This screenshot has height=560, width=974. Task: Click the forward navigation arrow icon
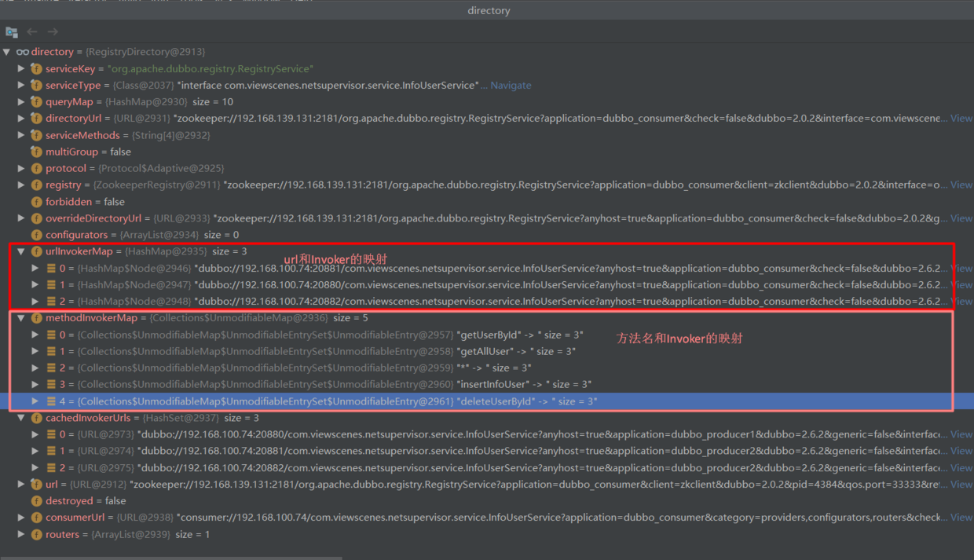[x=53, y=31]
